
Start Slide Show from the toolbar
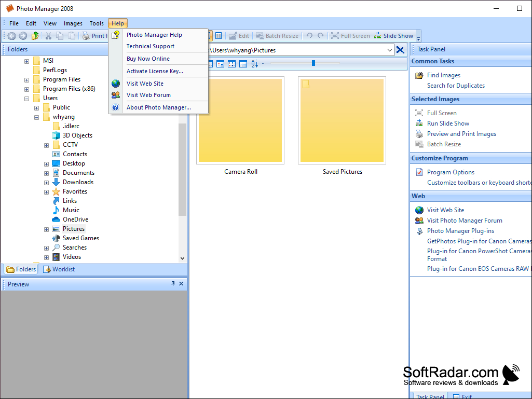click(x=393, y=36)
